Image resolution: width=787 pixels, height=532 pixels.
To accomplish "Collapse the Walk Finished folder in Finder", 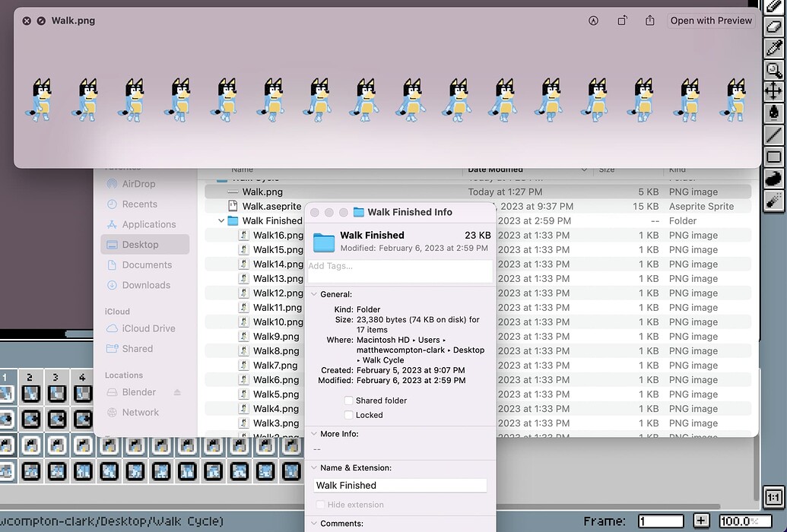I will [x=223, y=220].
